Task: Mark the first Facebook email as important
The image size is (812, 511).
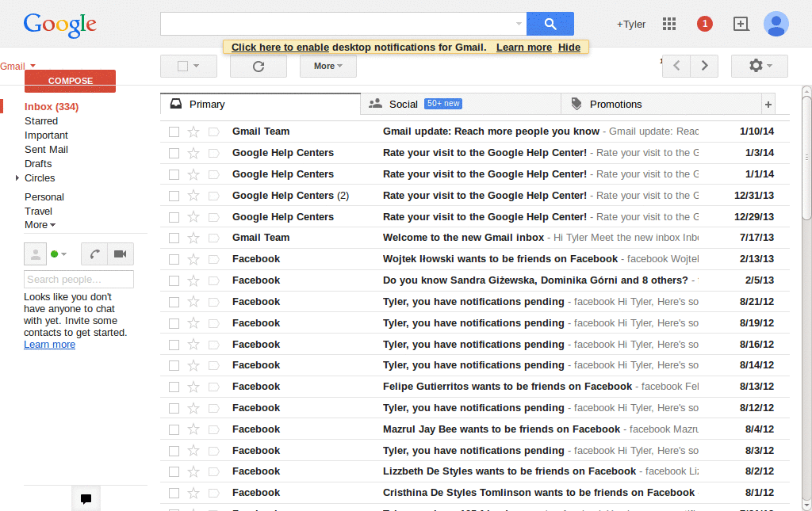Action: click(x=213, y=258)
